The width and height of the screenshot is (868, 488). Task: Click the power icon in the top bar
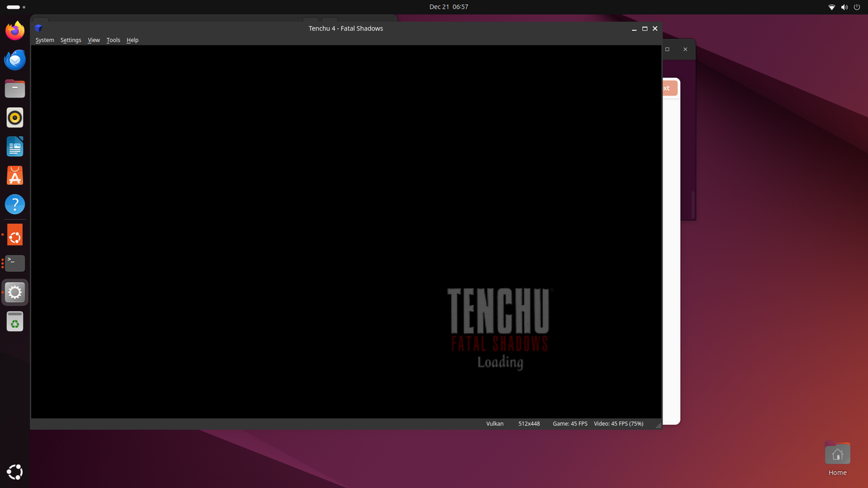[x=858, y=7]
